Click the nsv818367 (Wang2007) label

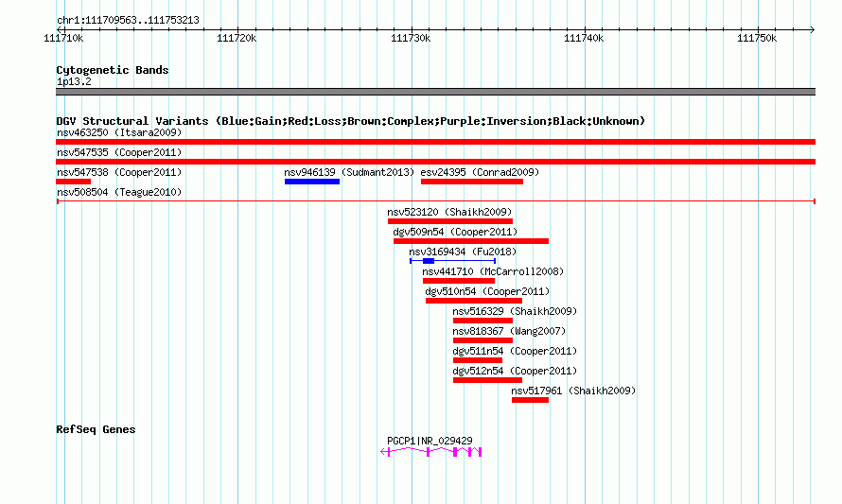510,331
